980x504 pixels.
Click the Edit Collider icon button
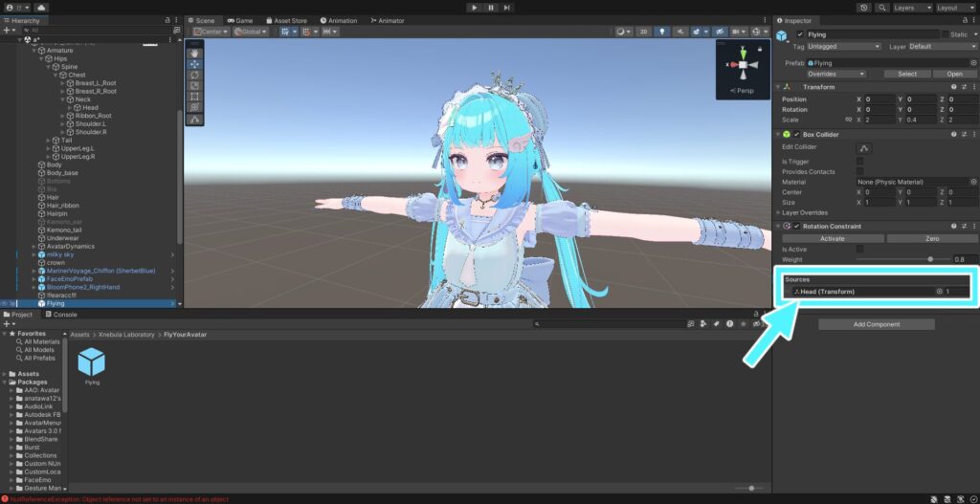point(863,147)
